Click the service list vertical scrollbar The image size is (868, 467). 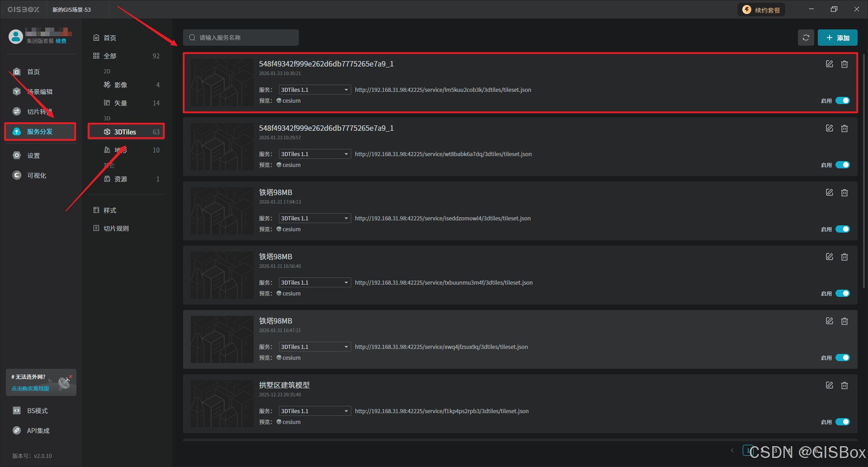[863, 171]
